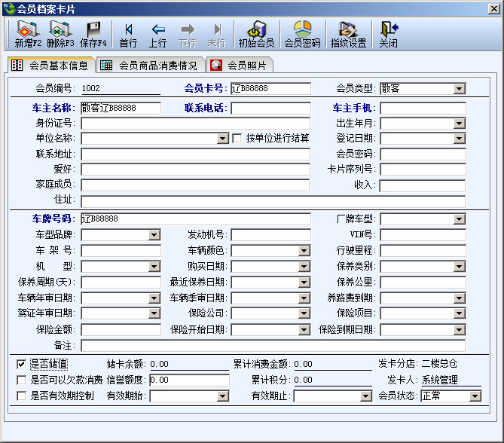Go to next record with 下行
Viewport: 504px width, 443px height.
(x=188, y=34)
